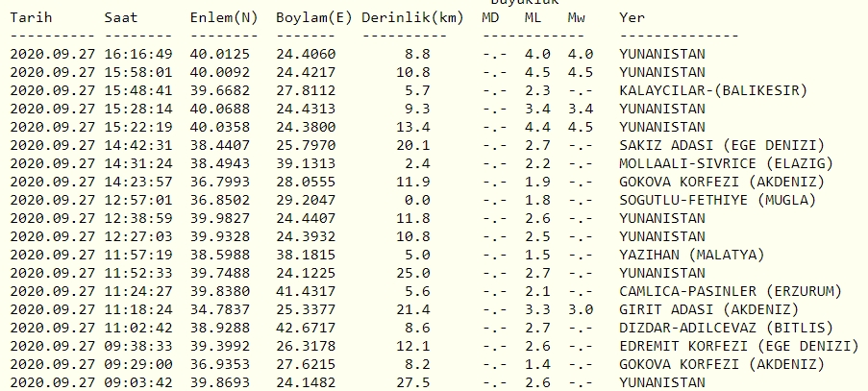Click the CAMLICA-PASINLER (ERZURUM) location
Viewport: 868px width, 391px height.
730,292
